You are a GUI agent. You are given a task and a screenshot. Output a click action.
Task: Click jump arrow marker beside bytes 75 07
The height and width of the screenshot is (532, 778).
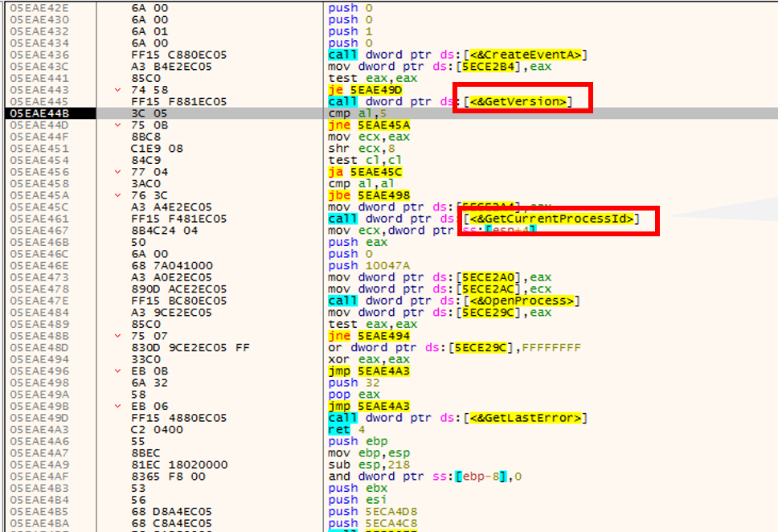117,336
